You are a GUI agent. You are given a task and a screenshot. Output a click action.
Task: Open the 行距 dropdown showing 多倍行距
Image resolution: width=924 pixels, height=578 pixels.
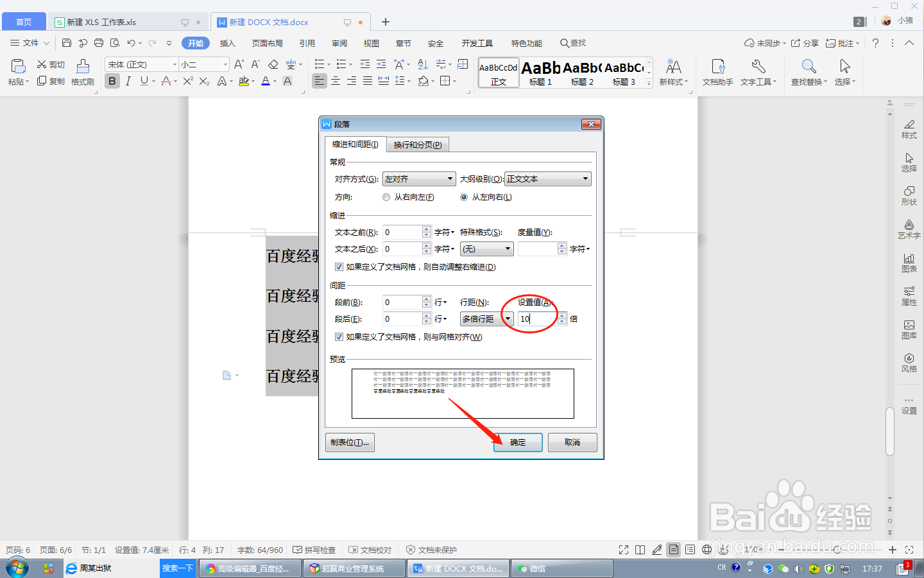487,319
